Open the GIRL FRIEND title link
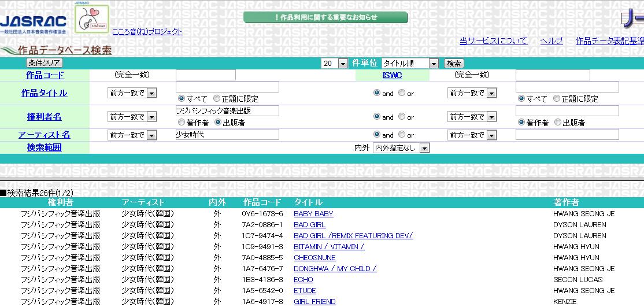 (x=314, y=302)
